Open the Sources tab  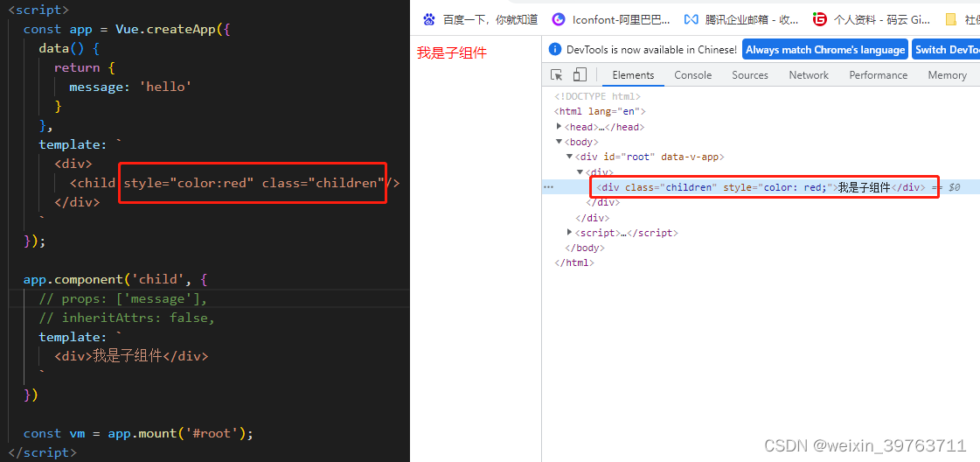coord(750,75)
